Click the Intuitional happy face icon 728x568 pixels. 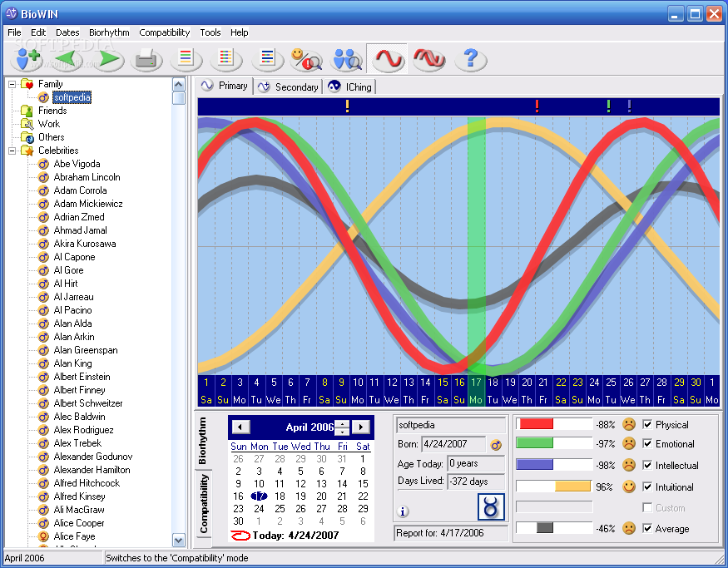[x=629, y=487]
